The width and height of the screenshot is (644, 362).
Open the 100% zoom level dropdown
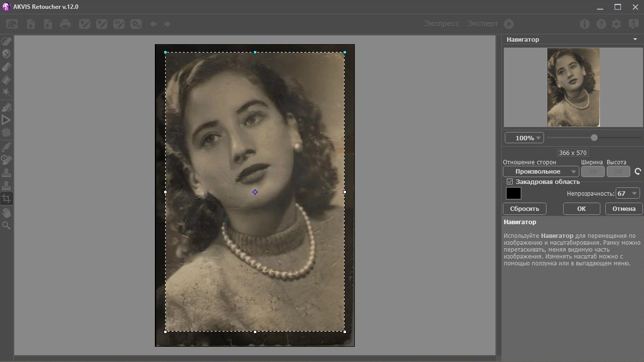(x=524, y=138)
